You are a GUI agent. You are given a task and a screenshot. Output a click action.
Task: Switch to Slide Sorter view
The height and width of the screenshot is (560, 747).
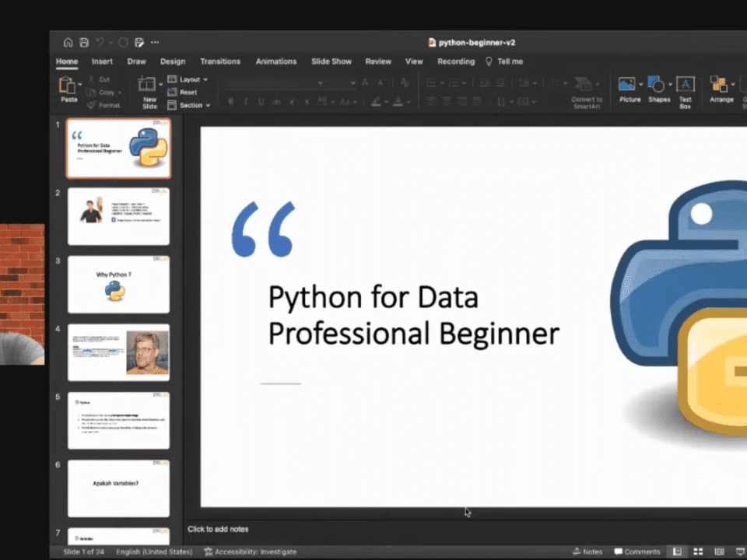pyautogui.click(x=698, y=551)
